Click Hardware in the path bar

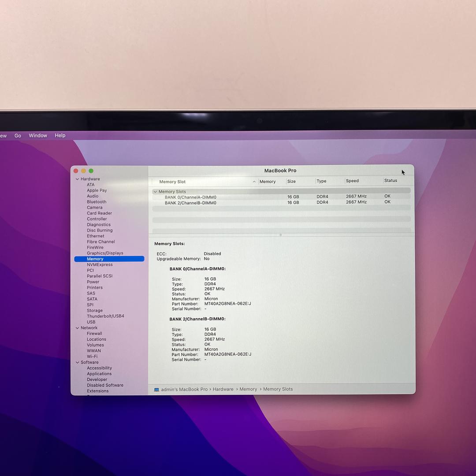(x=223, y=389)
